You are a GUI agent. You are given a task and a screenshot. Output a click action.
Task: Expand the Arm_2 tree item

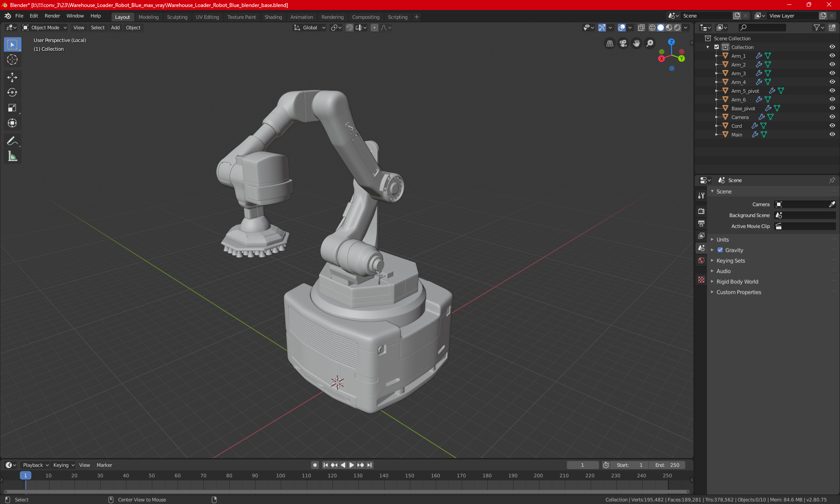click(716, 64)
